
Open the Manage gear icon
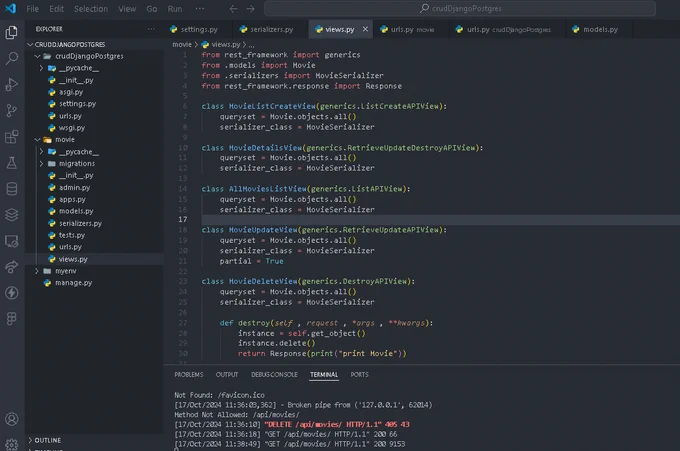click(x=12, y=445)
